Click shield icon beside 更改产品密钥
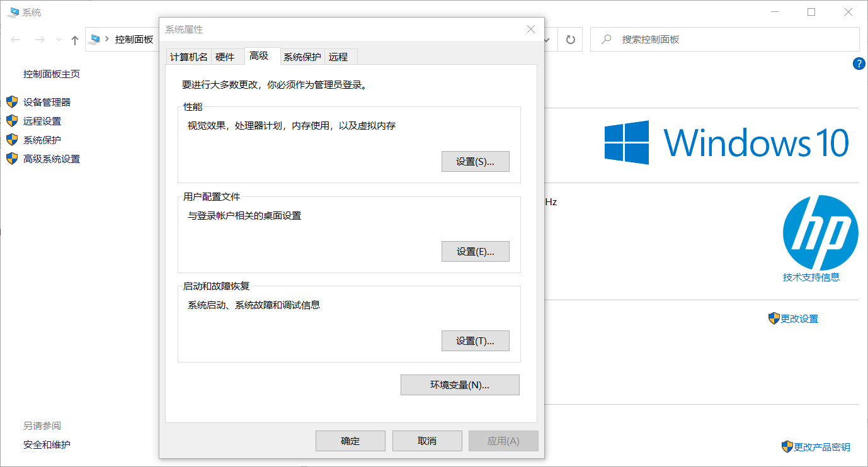Screen dimensions: 868x467 coord(787,447)
